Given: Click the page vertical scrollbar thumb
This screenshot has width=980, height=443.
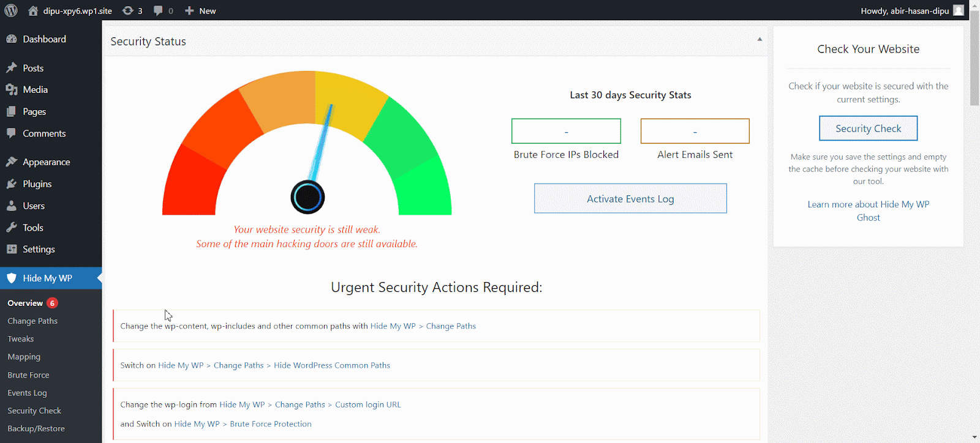Looking at the screenshot, I should point(974,58).
